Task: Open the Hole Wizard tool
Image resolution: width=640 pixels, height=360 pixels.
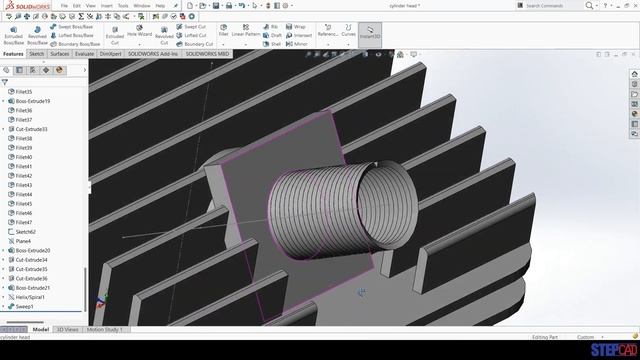Action: [139, 30]
